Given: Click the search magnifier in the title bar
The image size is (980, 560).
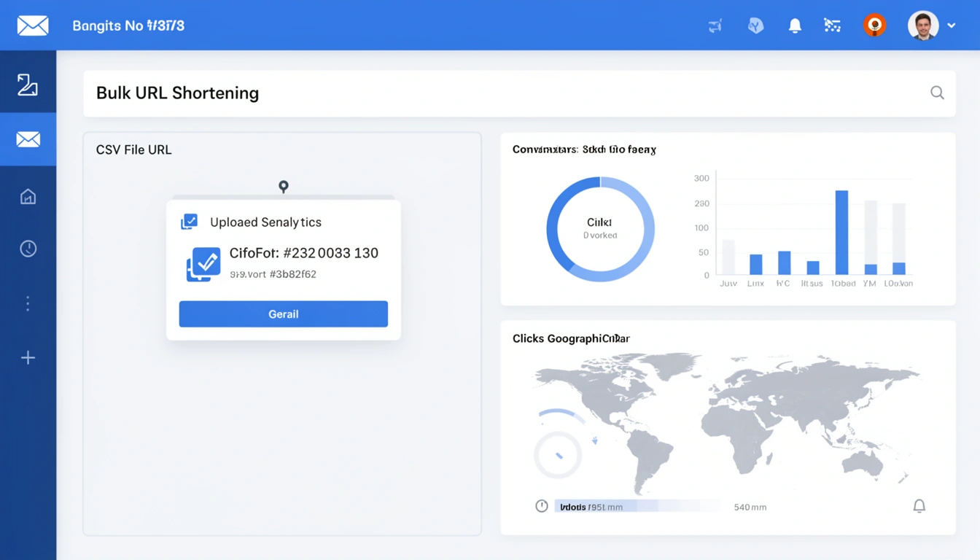Looking at the screenshot, I should [x=938, y=93].
